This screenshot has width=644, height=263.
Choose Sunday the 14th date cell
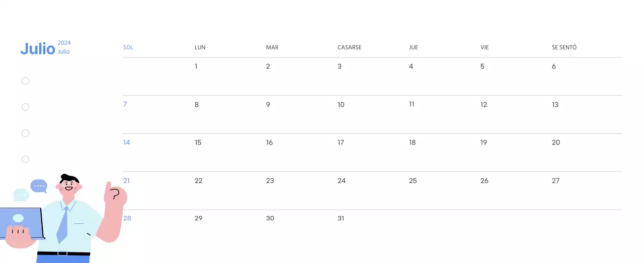(127, 143)
